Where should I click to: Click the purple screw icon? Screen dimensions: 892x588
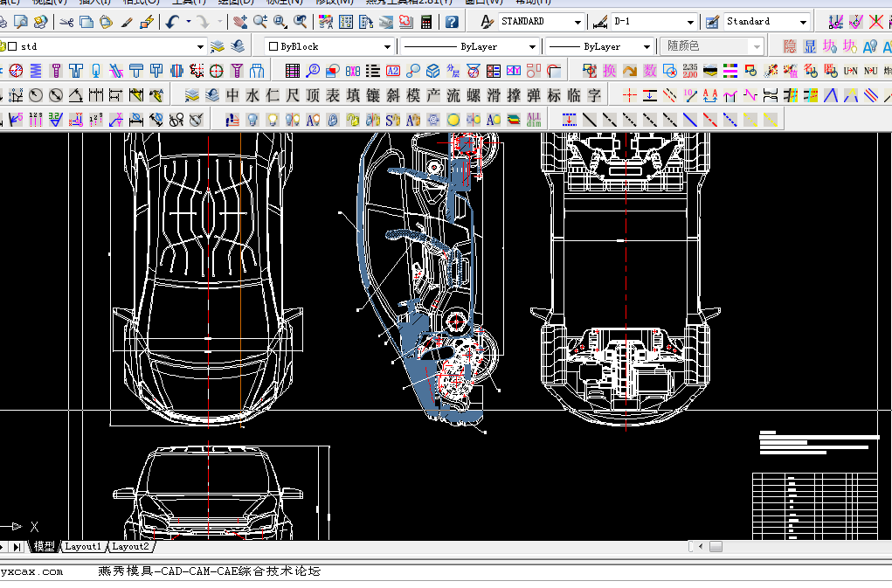tap(56, 71)
